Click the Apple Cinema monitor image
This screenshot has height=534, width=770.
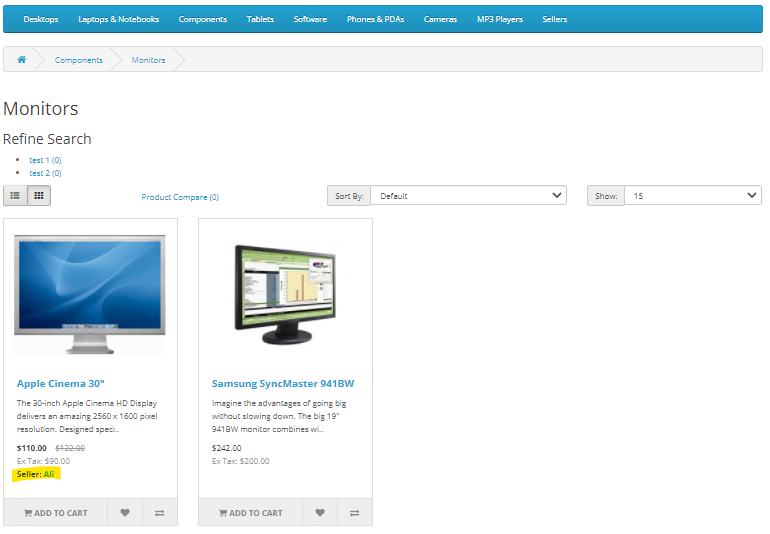(90, 294)
